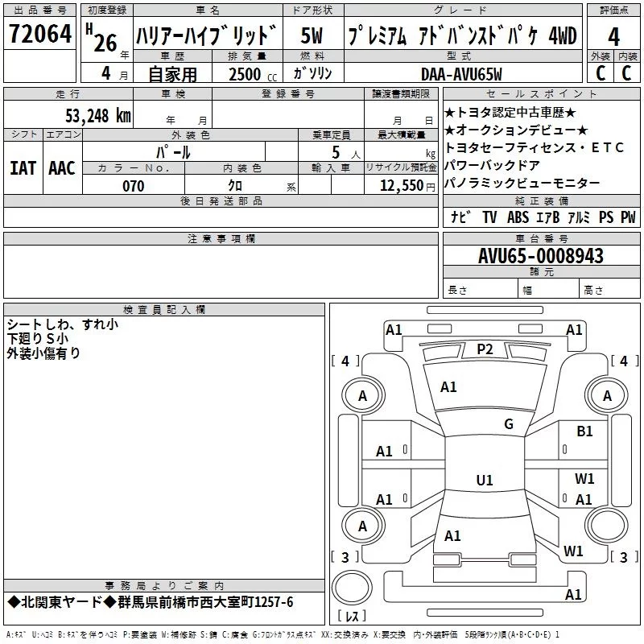The width and height of the screenshot is (644, 644).
Task: Select the car name ハリアーハイブリッド
Action: pyautogui.click(x=207, y=35)
